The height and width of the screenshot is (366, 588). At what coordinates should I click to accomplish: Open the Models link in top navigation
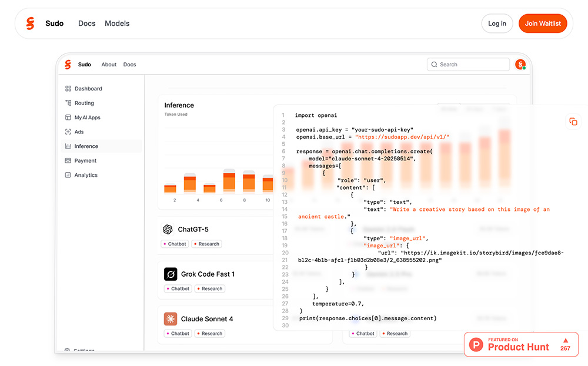[x=117, y=23]
